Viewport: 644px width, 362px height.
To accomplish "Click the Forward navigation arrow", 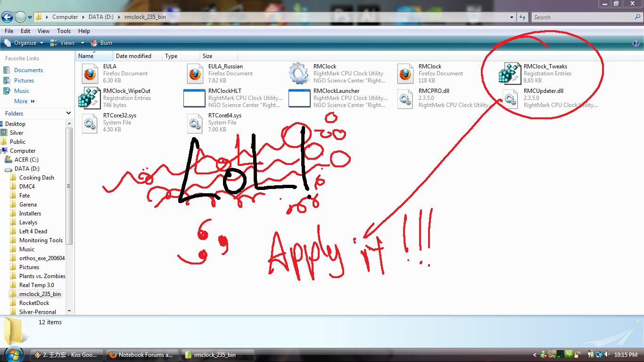I will click(x=20, y=17).
